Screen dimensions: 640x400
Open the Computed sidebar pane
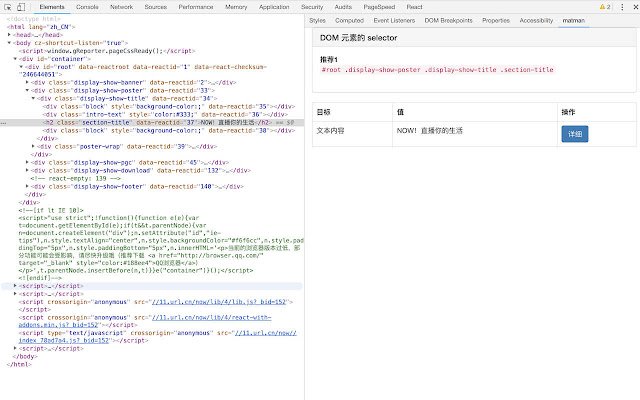coord(349,20)
